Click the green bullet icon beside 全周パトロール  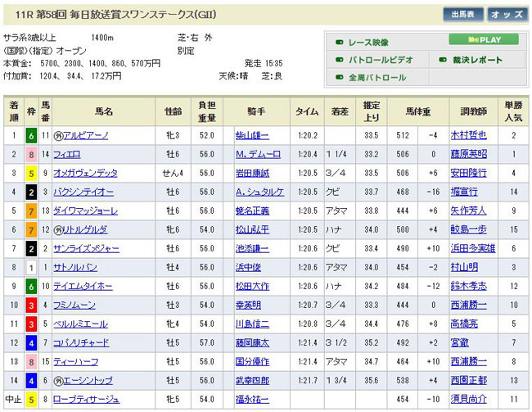click(x=339, y=78)
